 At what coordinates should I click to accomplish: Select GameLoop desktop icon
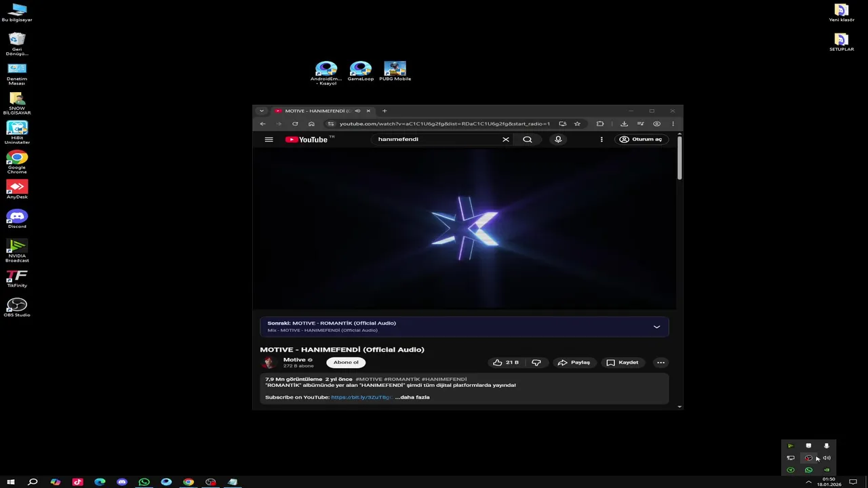click(x=360, y=71)
